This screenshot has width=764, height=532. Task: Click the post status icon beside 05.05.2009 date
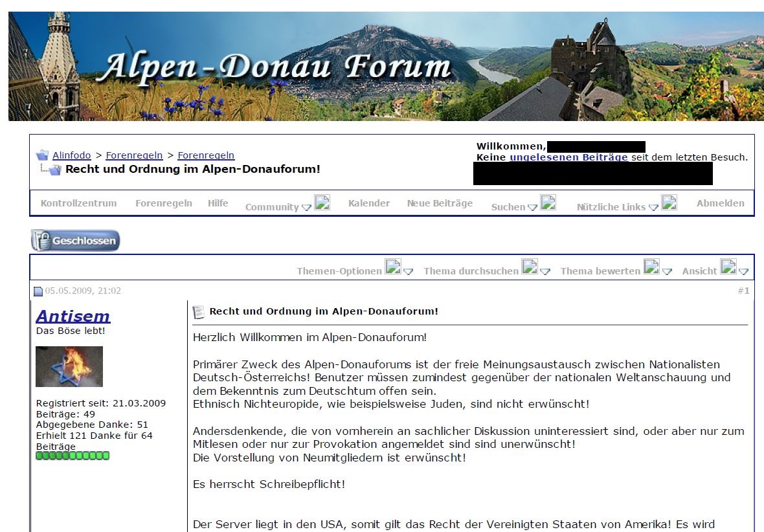tap(38, 291)
